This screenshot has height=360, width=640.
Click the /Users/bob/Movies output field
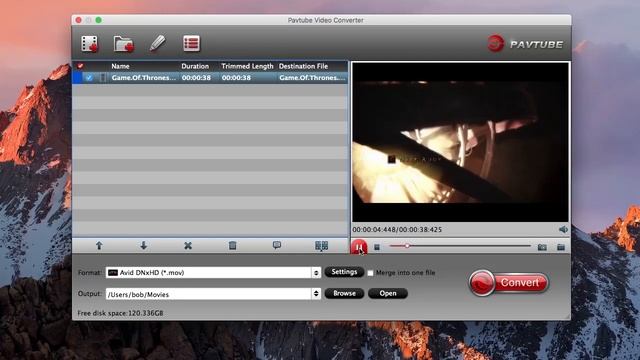click(209, 294)
